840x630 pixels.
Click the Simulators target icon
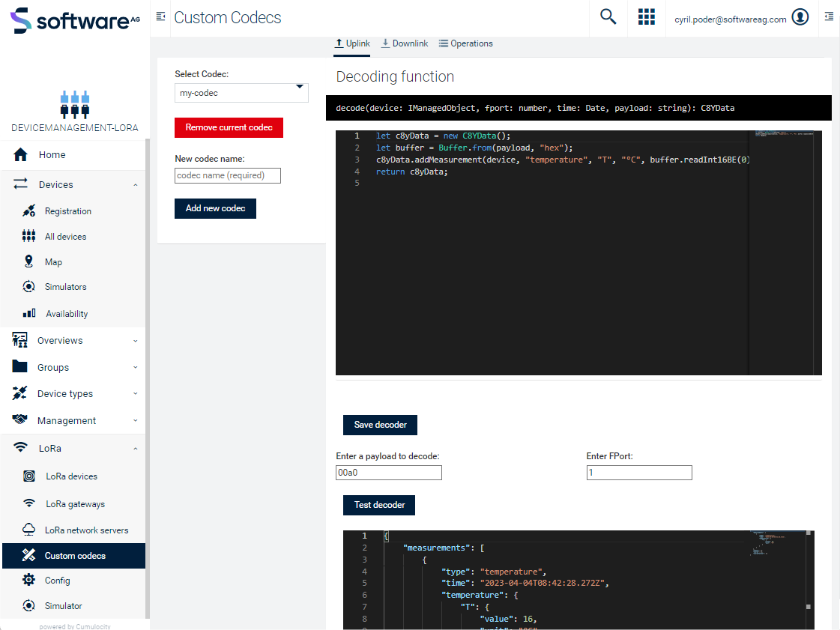click(x=29, y=286)
